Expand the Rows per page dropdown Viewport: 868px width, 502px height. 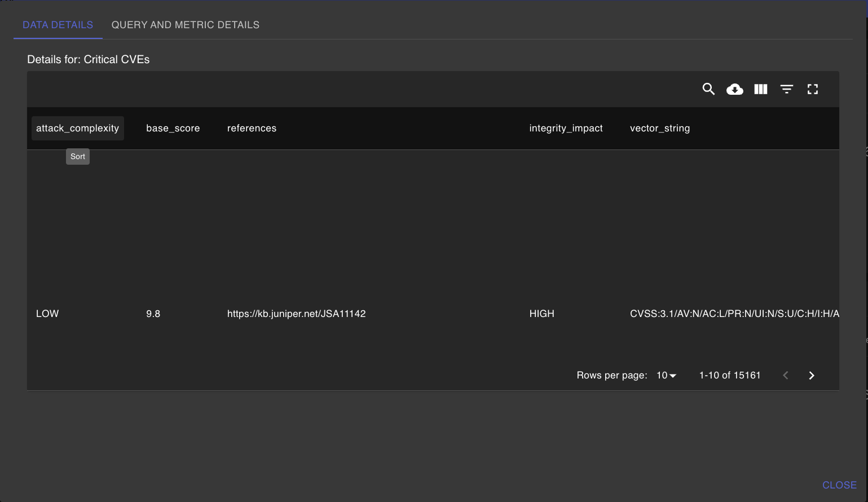point(666,376)
